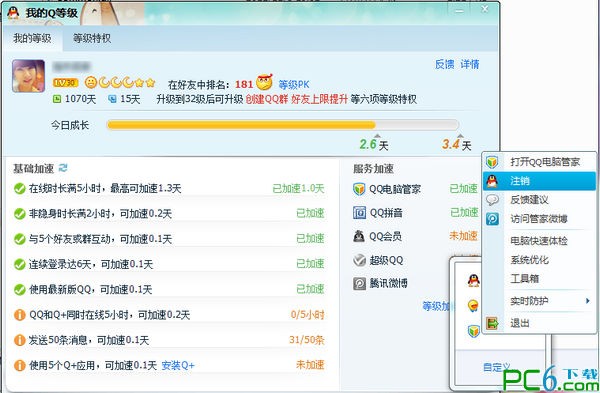Switch to 我的等级 tab

point(33,38)
